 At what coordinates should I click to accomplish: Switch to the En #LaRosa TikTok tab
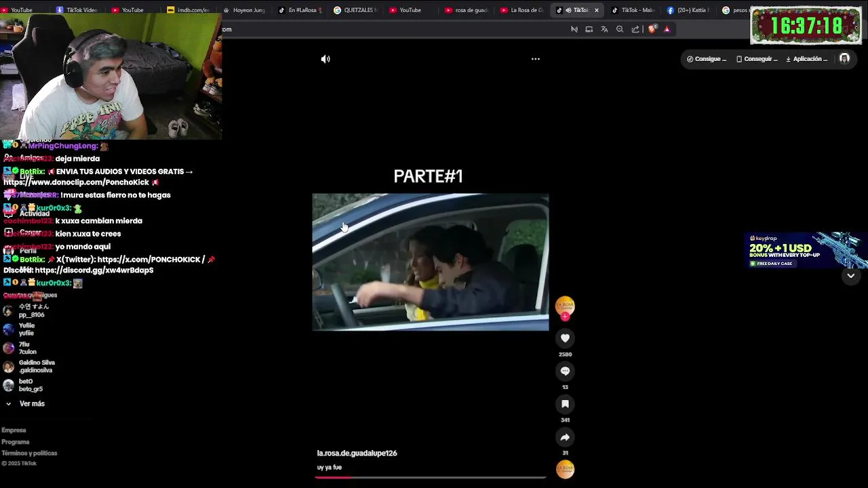point(300,10)
